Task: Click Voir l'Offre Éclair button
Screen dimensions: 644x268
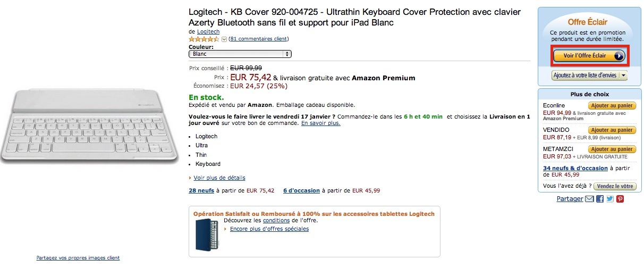Action: click(589, 55)
